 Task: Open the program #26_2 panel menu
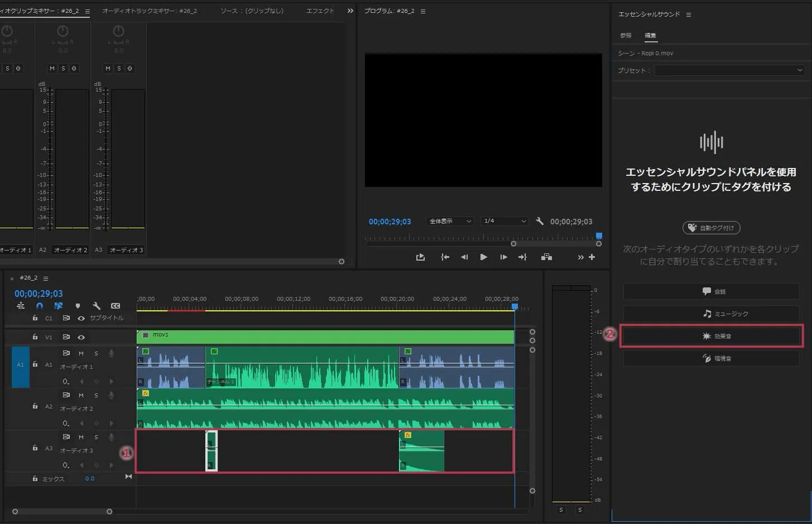click(422, 11)
